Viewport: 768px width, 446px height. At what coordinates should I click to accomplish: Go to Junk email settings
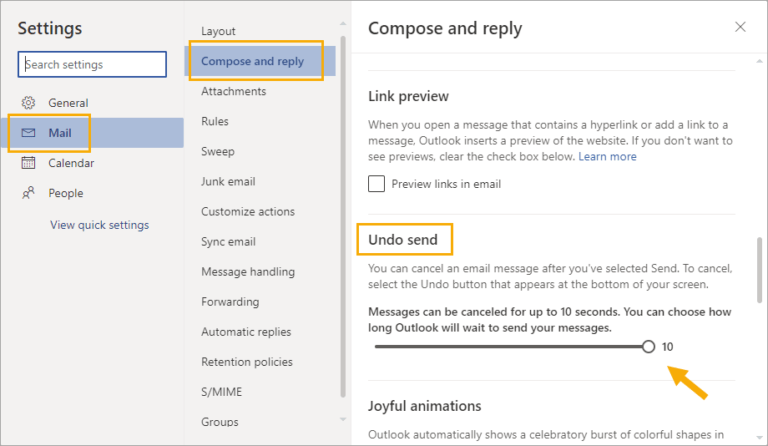(228, 181)
